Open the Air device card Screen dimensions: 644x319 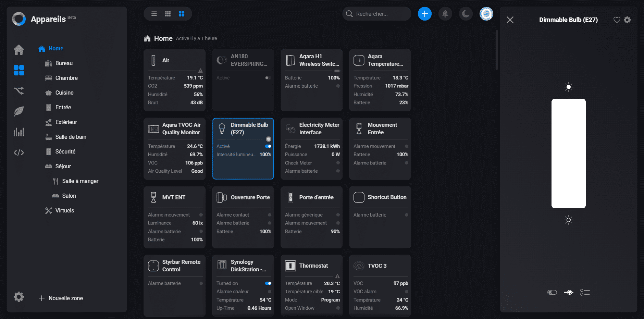pyautogui.click(x=175, y=80)
